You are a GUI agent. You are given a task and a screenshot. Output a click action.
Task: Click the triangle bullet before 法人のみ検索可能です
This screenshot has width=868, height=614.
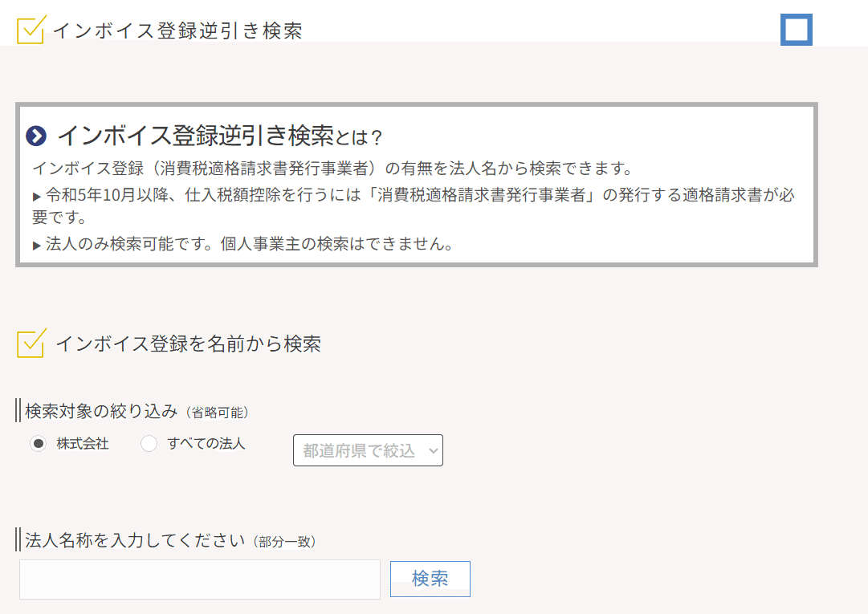coord(37,246)
